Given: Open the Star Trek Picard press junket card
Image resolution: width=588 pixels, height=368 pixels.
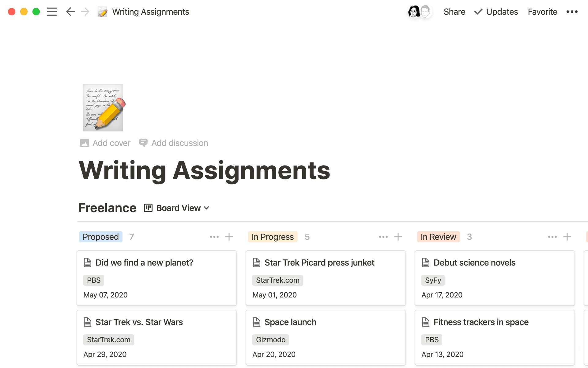Looking at the screenshot, I should click(x=319, y=263).
